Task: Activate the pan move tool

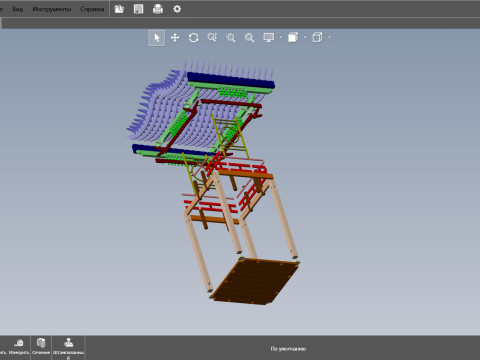Action: (x=175, y=38)
